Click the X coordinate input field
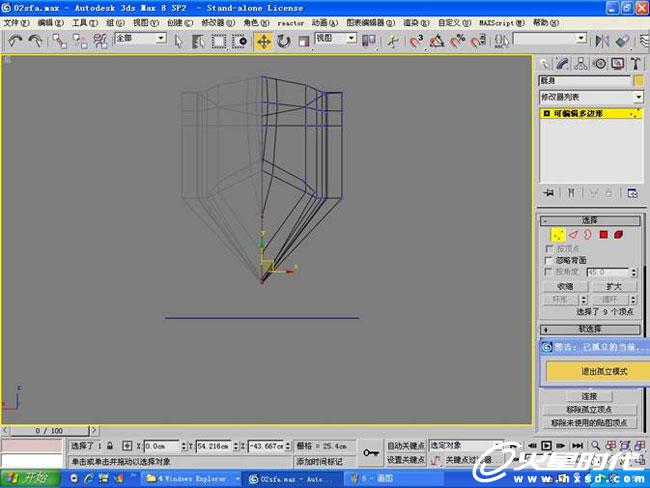650x488 pixels. point(162,446)
